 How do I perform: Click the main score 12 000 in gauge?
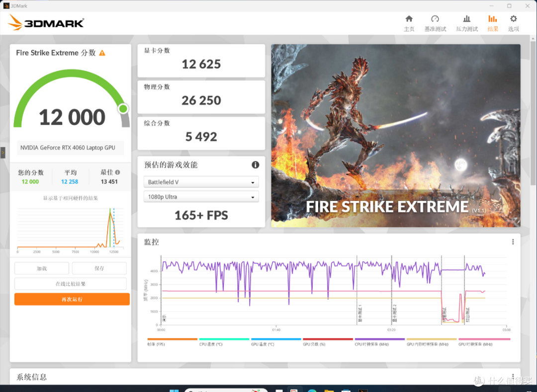click(x=72, y=117)
